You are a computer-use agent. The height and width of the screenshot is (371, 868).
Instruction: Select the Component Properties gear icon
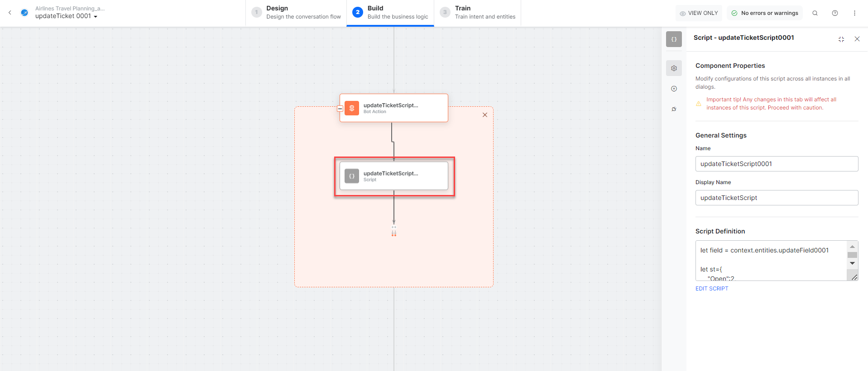674,68
